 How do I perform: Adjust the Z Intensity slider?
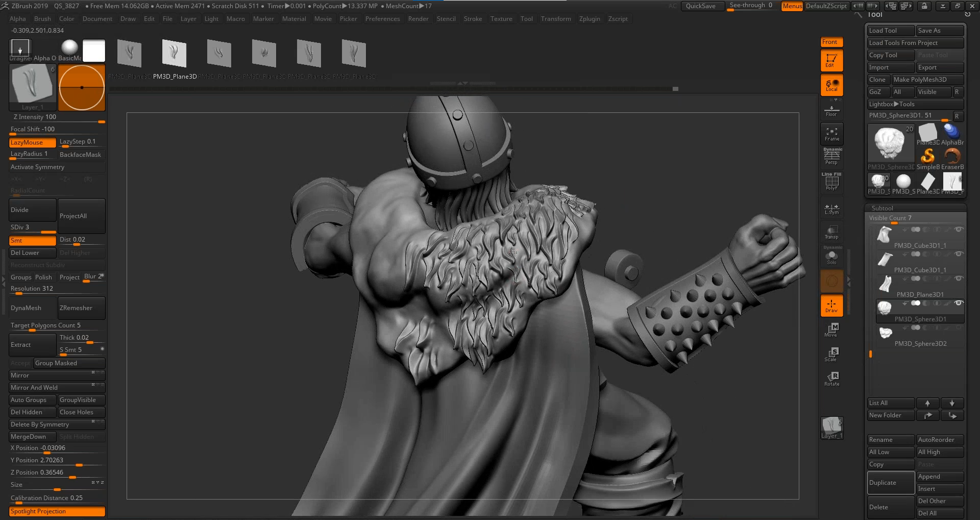pos(57,117)
